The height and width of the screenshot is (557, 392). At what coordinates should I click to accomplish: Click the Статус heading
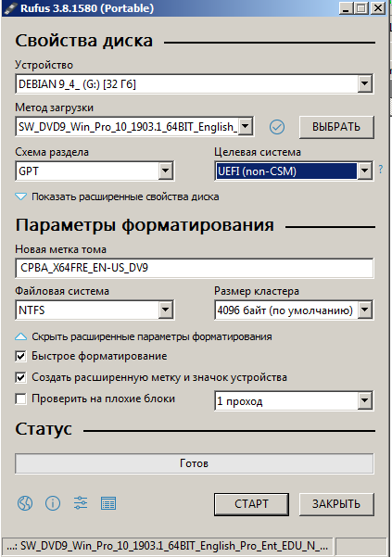point(44,429)
